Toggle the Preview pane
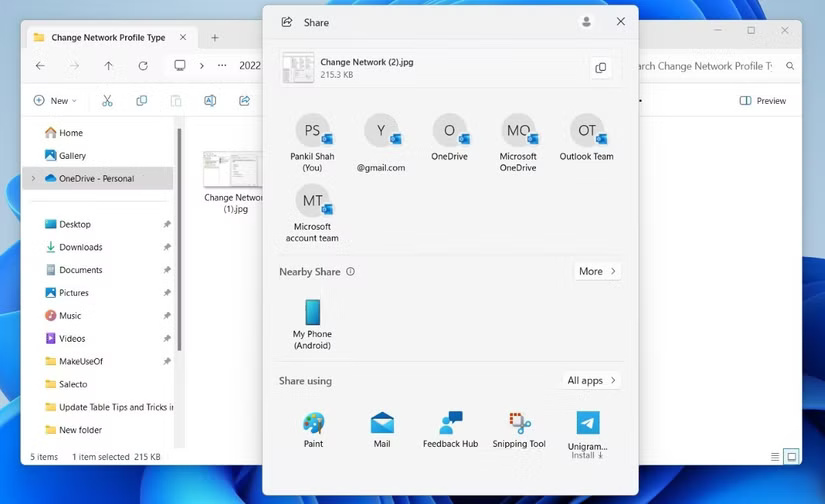This screenshot has width=825, height=504. coord(762,101)
